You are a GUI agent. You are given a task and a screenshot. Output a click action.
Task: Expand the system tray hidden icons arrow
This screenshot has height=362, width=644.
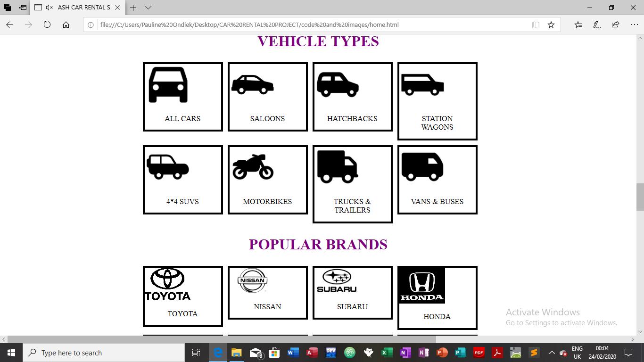point(552,353)
